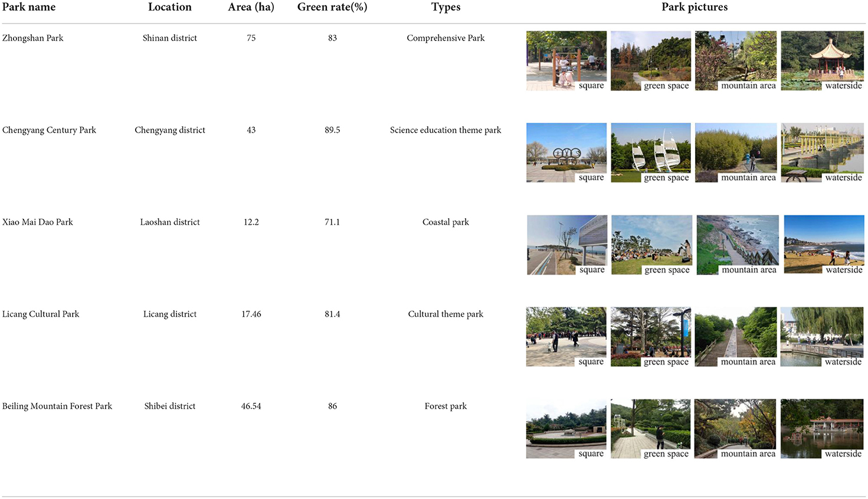Open Xiao Mai Dao Park waterside photo
The image size is (868, 499).
(824, 245)
